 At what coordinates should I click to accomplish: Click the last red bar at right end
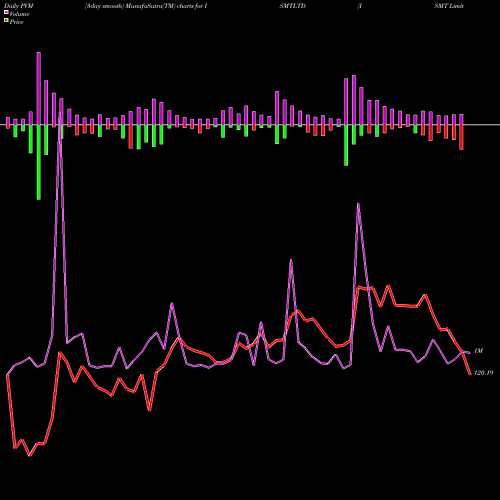point(461,137)
